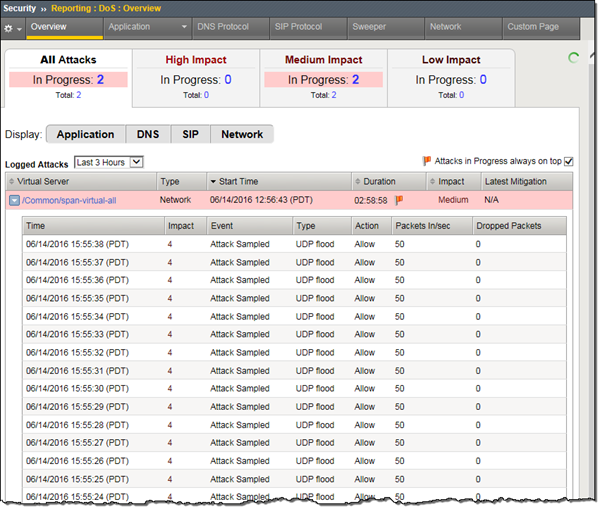Toggle Attacks in Progress always on top

click(569, 161)
